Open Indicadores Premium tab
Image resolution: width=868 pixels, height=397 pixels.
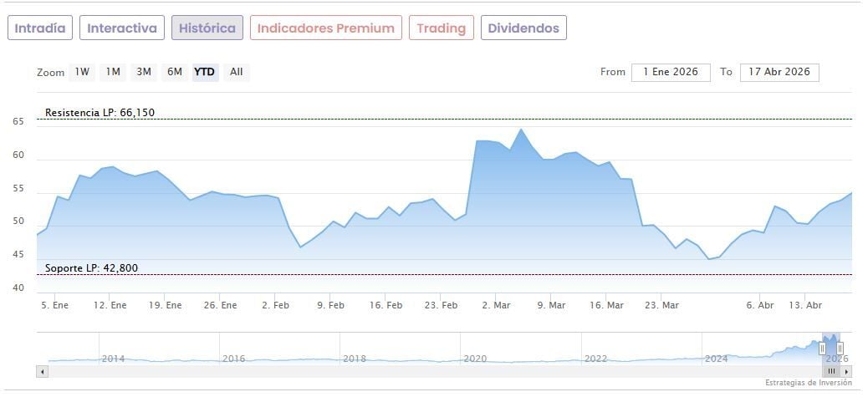(325, 28)
